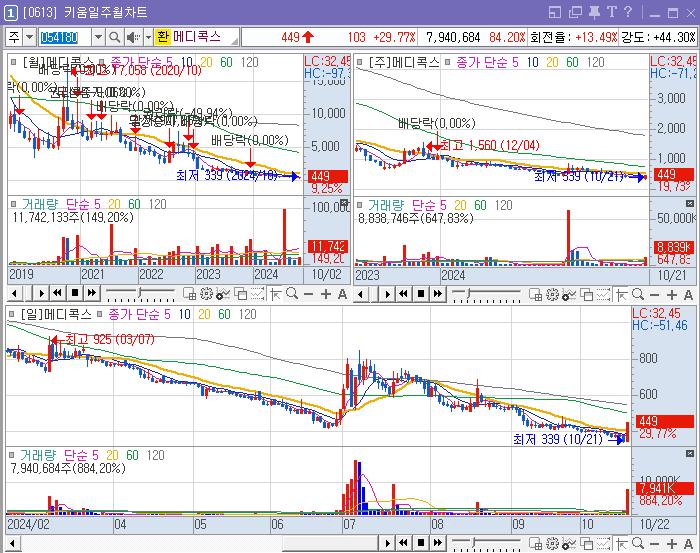Click the settings gear in weekly chart toolbar

coord(552,295)
